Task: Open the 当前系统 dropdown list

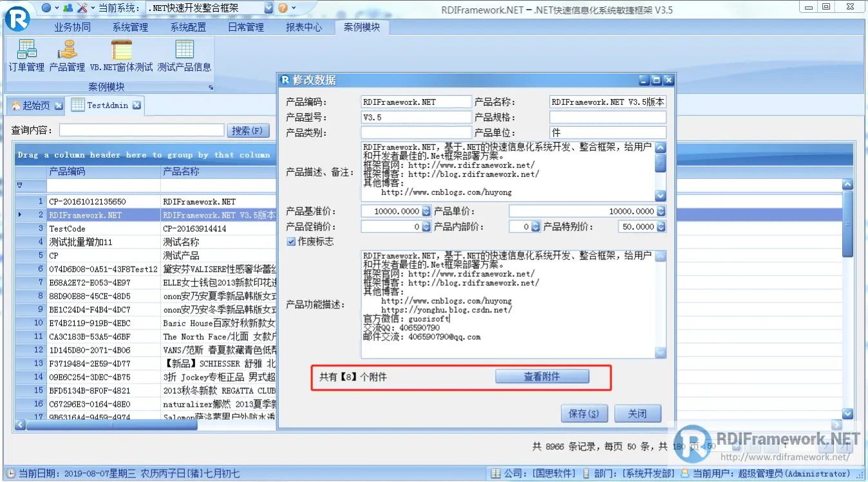Action: coord(268,8)
